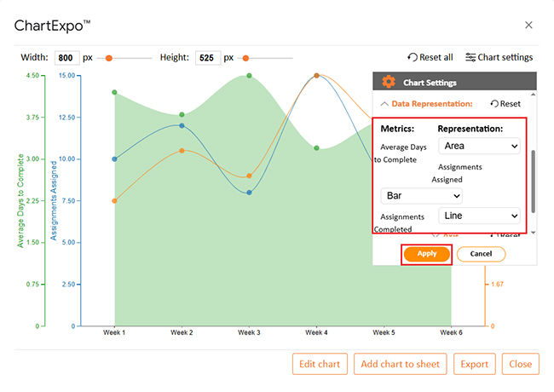Click the Reset all icon

click(413, 57)
